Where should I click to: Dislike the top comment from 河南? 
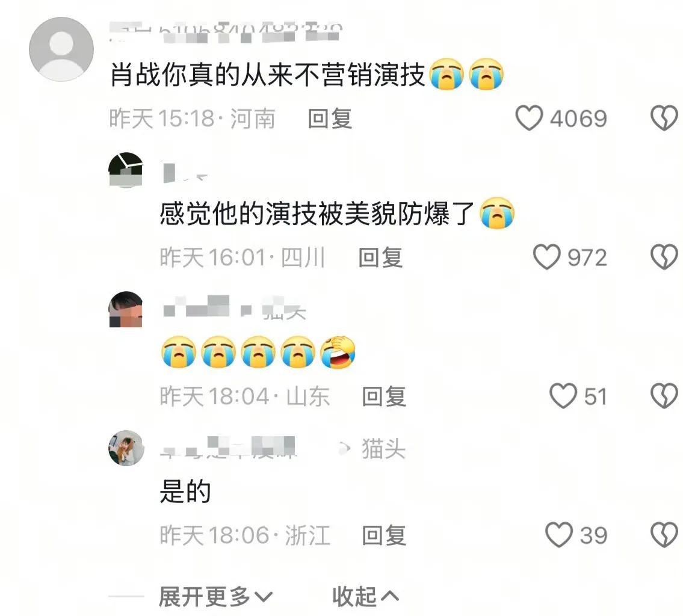tap(664, 118)
